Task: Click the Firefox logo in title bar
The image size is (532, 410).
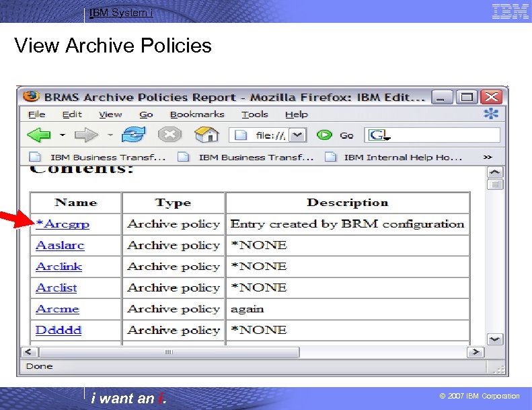Action: click(x=31, y=96)
